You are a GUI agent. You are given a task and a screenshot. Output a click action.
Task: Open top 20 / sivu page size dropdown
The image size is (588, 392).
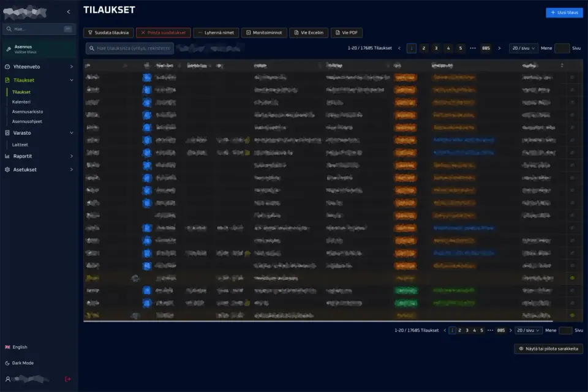point(524,48)
